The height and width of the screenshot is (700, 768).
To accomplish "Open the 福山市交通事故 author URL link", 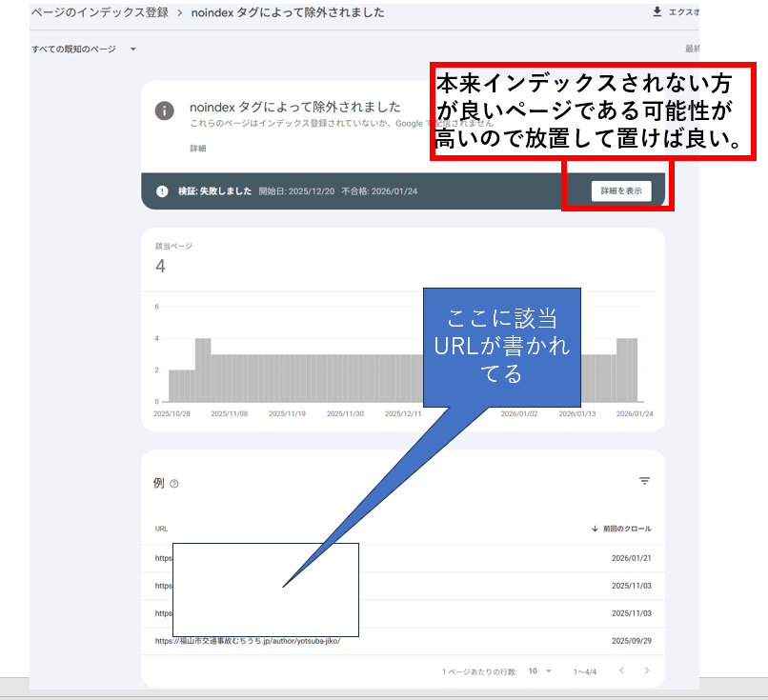I will click(246, 642).
